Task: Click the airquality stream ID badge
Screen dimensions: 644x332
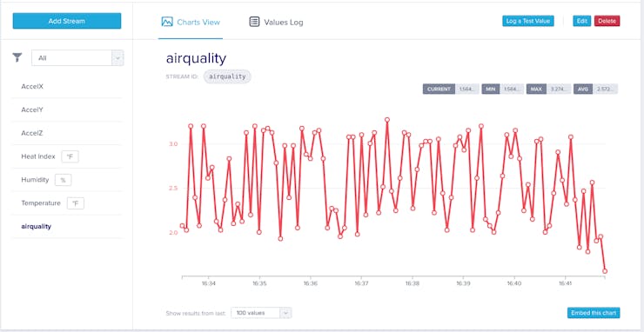Action: (x=227, y=76)
